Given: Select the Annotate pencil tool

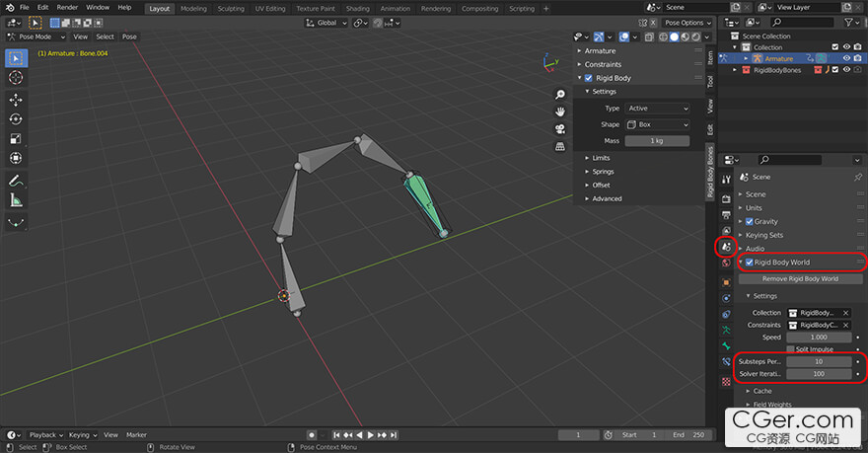Looking at the screenshot, I should [16, 181].
